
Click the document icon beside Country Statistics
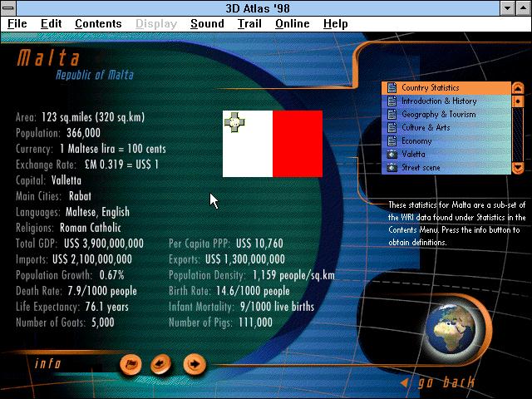click(392, 88)
